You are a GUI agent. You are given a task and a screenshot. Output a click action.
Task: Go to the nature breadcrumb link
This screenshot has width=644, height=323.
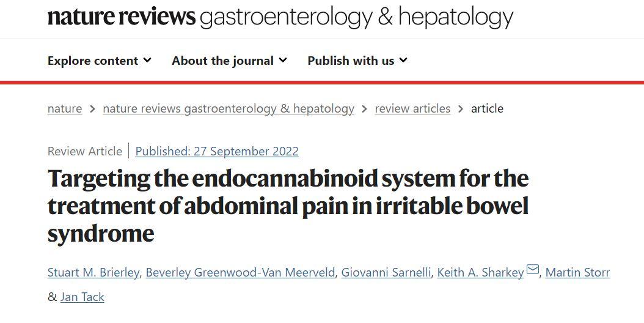65,109
